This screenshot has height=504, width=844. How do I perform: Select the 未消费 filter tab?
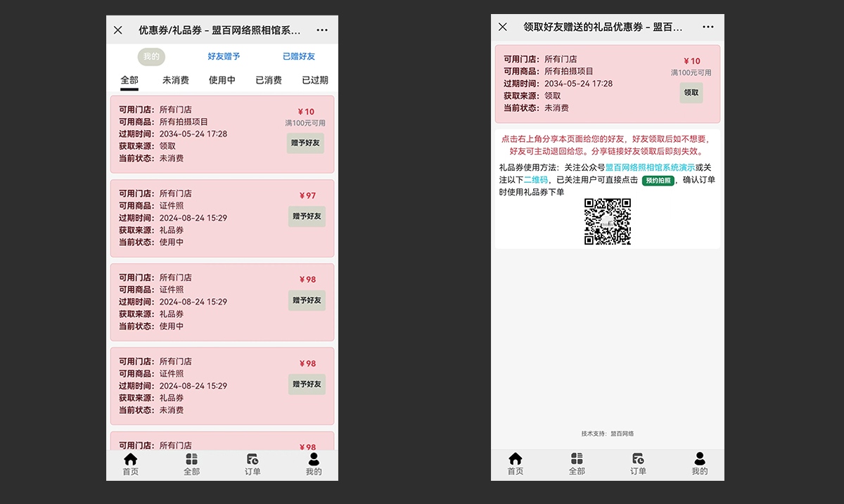click(x=176, y=80)
